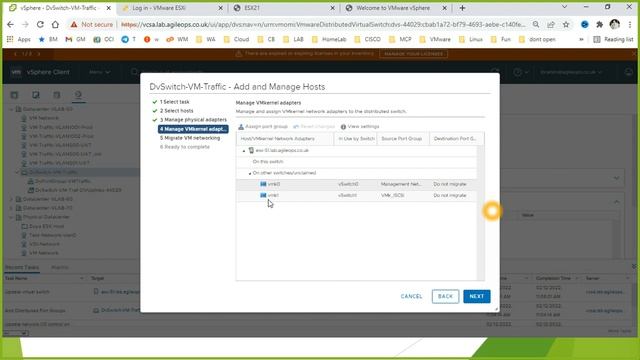Click the Reset changes toolbar item
The height and width of the screenshot is (360, 640).
pos(314,127)
